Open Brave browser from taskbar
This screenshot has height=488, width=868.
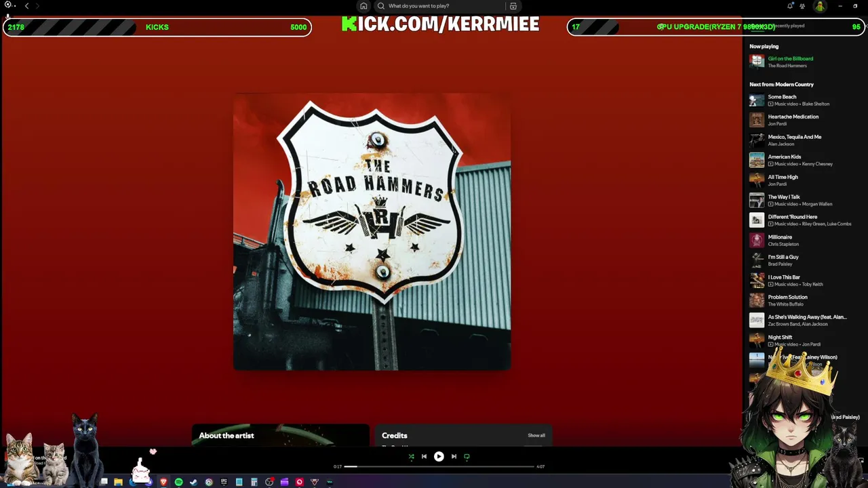coord(163,482)
